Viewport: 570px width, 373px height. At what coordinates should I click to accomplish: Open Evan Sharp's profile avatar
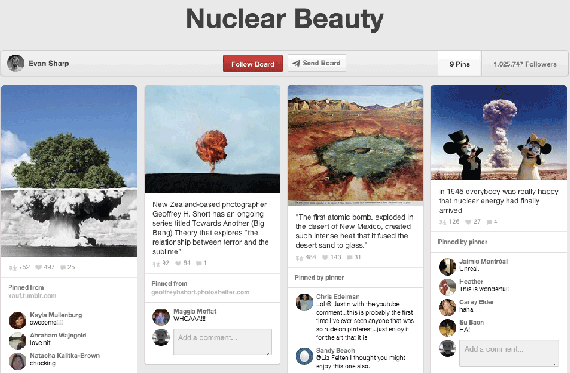click(16, 63)
